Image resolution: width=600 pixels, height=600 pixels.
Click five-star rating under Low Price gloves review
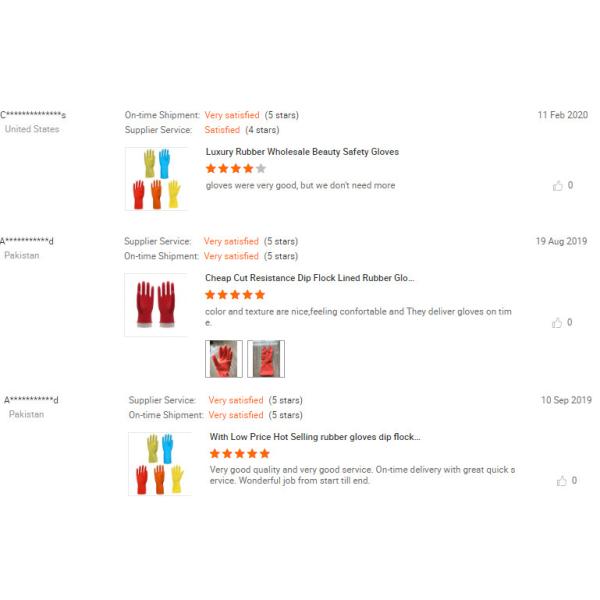239,454
